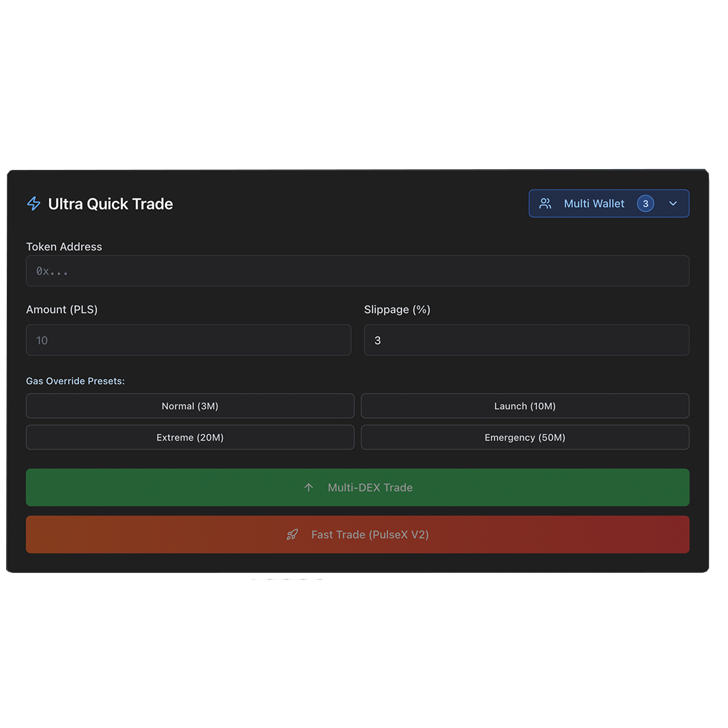Click the lightning bolt icon beside Ultra Quick Trade

click(34, 204)
